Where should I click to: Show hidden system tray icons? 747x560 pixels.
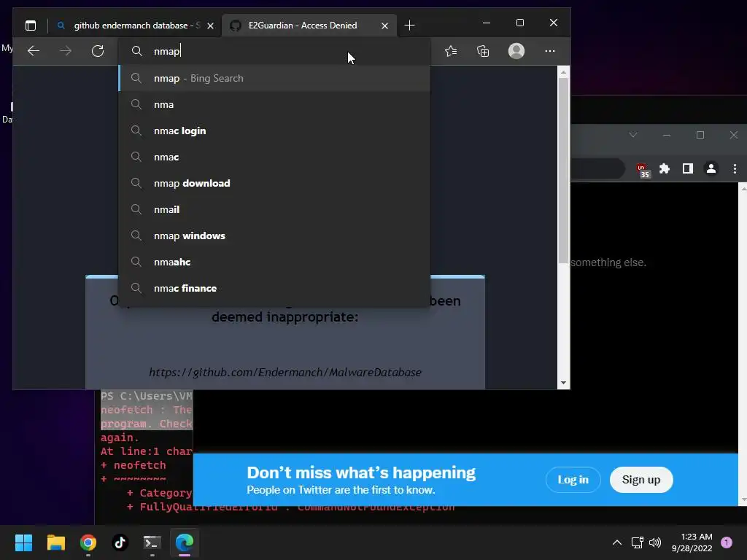point(617,542)
